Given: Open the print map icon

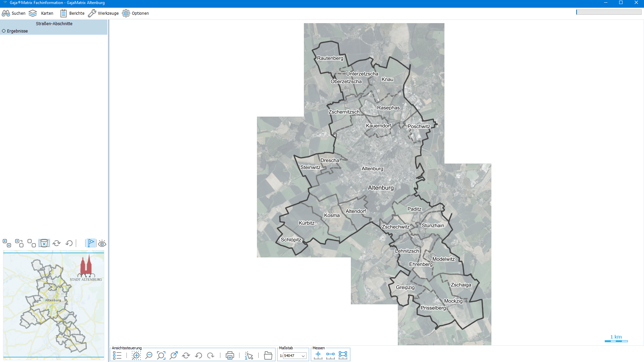Looking at the screenshot, I should click(x=230, y=356).
